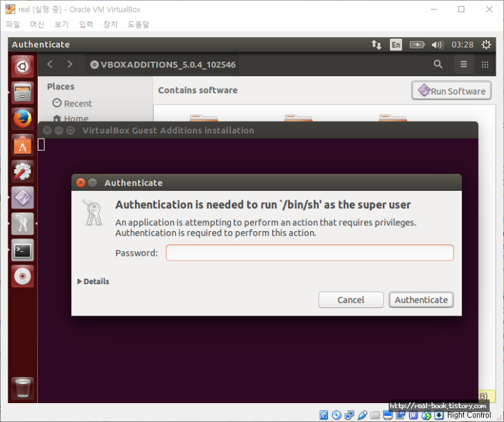Minimize the Oracle VM VirtualBox window
504x422 pixels.
point(433,9)
